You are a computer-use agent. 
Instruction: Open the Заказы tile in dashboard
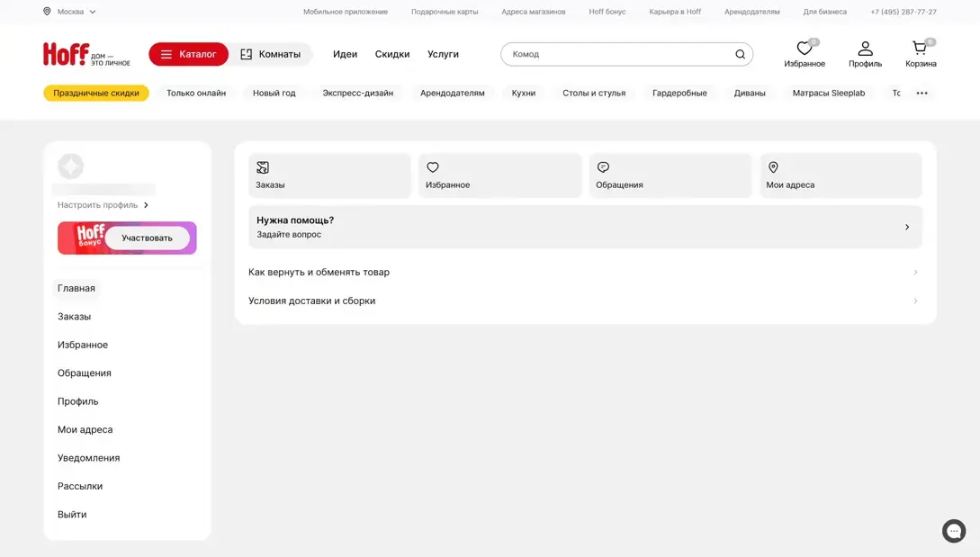click(329, 175)
